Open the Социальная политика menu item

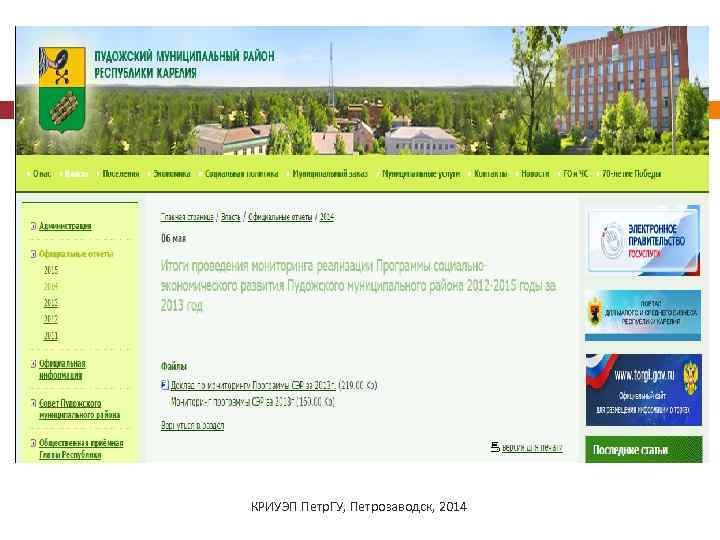[242, 174]
